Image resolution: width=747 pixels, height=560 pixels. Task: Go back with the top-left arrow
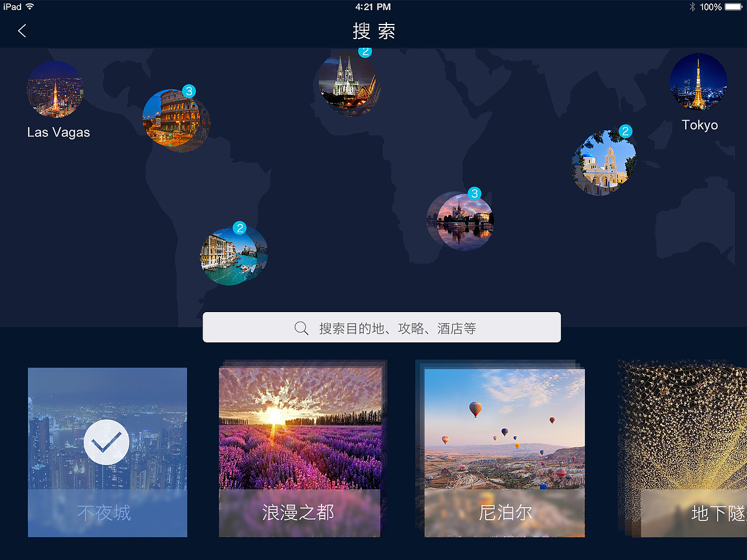coord(22,30)
